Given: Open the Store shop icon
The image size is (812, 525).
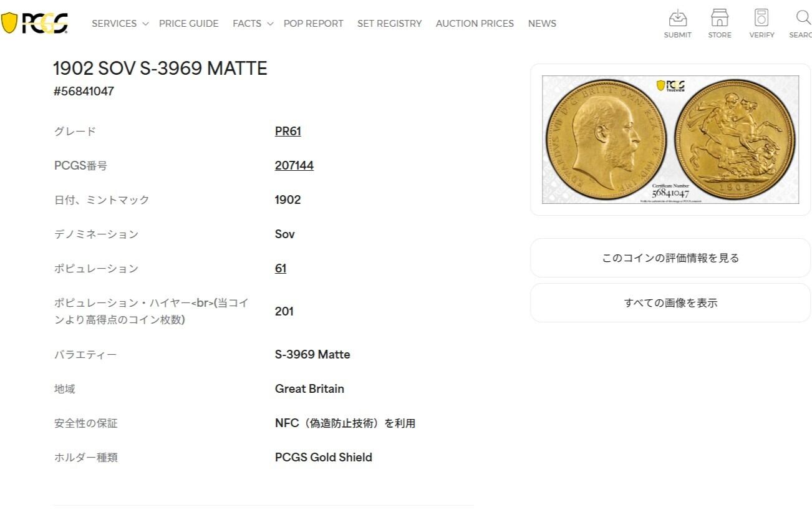Looking at the screenshot, I should [719, 17].
